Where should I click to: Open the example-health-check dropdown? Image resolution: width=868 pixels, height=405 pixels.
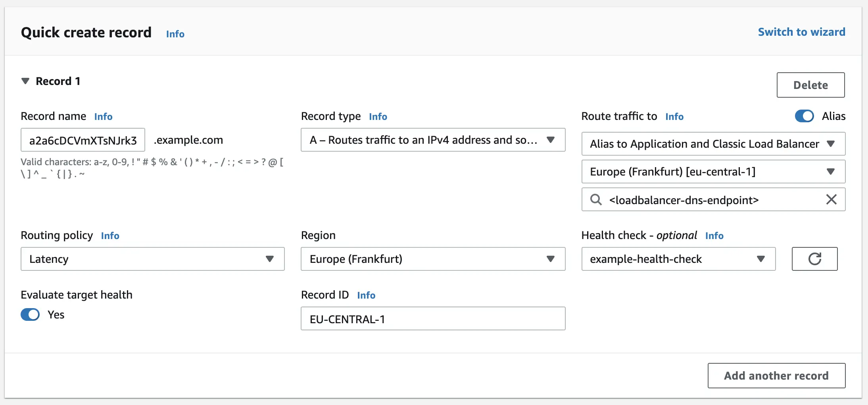click(678, 259)
